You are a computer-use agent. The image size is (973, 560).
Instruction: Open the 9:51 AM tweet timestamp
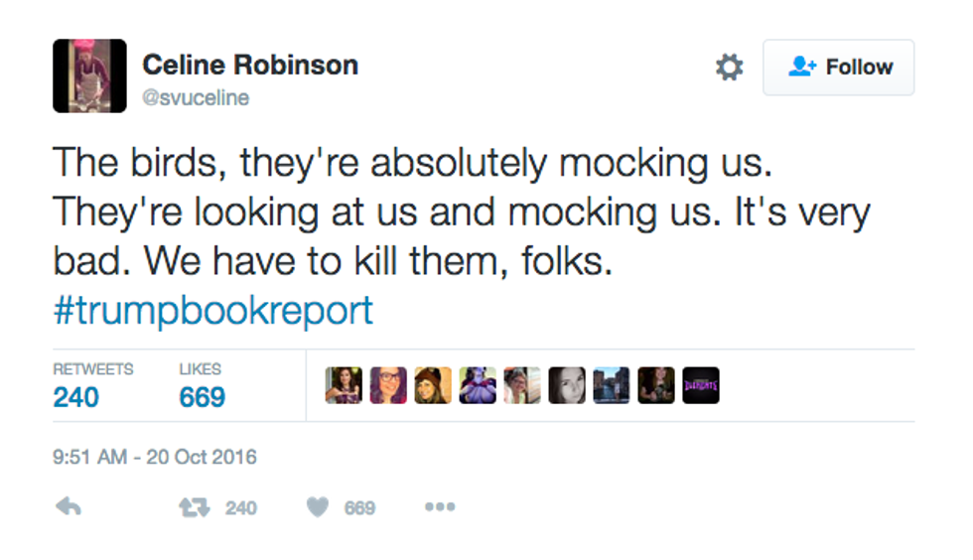pyautogui.click(x=154, y=458)
